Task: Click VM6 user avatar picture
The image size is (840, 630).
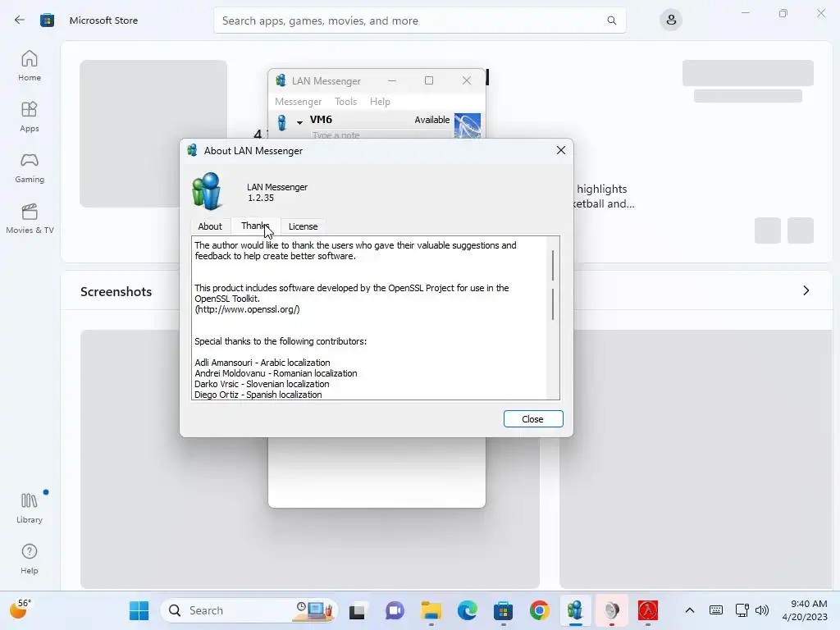Action: (x=467, y=126)
